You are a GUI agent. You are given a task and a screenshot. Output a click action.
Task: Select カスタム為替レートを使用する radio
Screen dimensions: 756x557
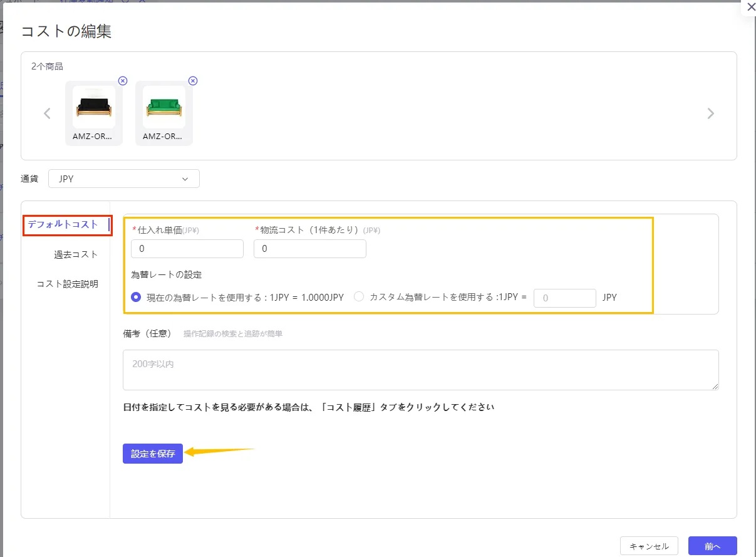tap(359, 298)
